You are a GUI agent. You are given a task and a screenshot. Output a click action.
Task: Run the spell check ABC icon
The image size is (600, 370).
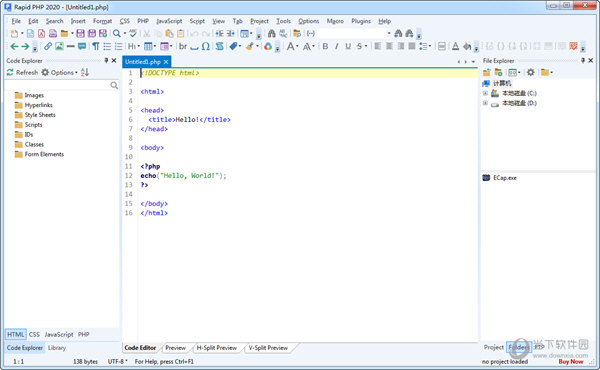coord(133,33)
